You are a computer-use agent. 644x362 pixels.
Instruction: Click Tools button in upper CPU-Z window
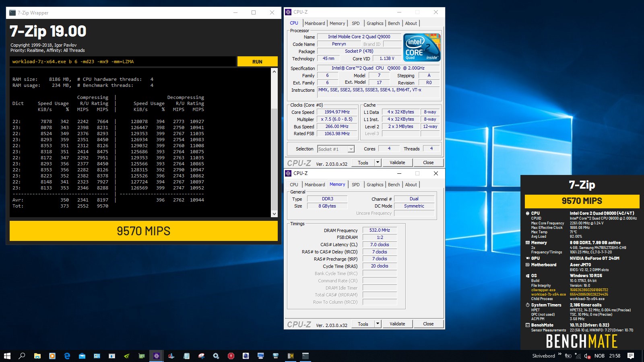(x=363, y=162)
